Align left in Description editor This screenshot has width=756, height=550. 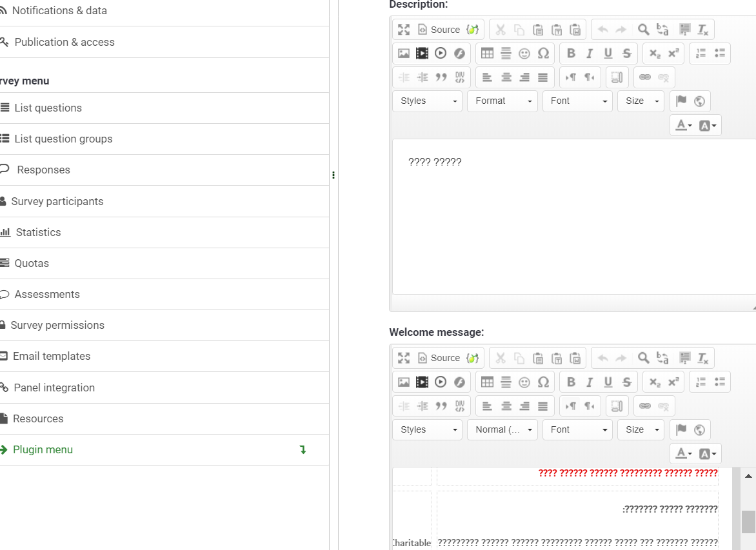(x=487, y=77)
